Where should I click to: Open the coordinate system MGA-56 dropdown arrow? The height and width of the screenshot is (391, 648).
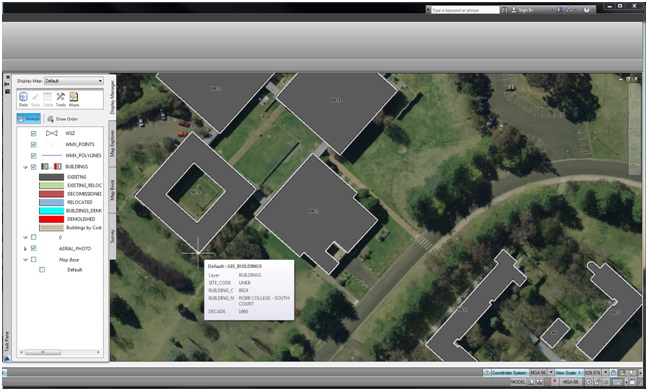pyautogui.click(x=551, y=373)
